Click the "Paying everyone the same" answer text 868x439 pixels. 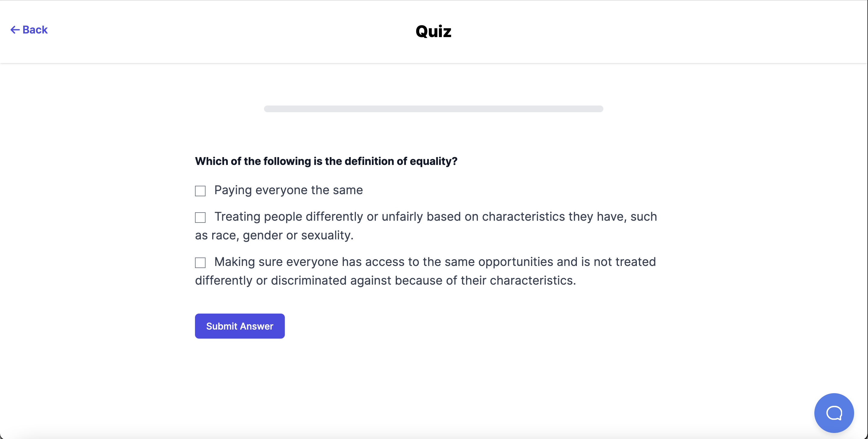288,190
